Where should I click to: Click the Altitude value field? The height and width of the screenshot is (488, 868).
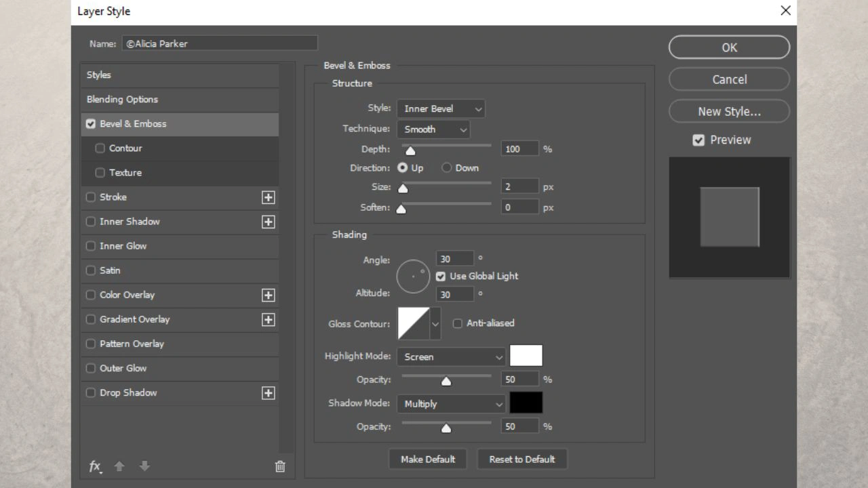pyautogui.click(x=454, y=294)
